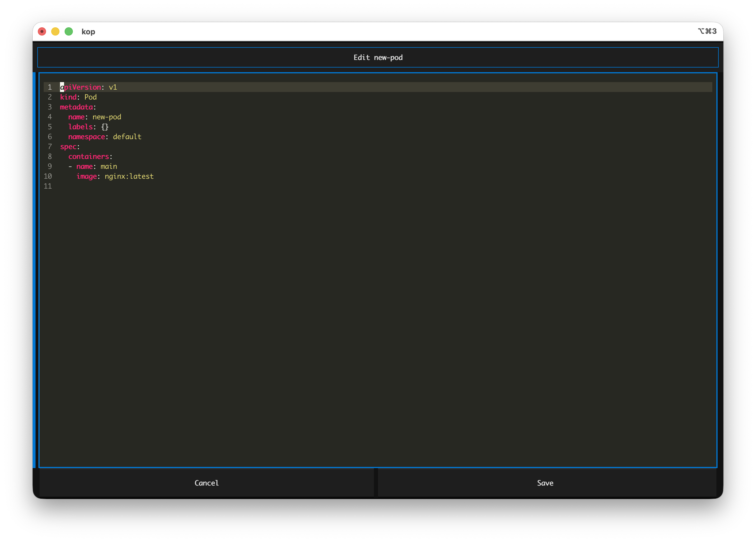Click line number 11 in gutter

click(48, 186)
